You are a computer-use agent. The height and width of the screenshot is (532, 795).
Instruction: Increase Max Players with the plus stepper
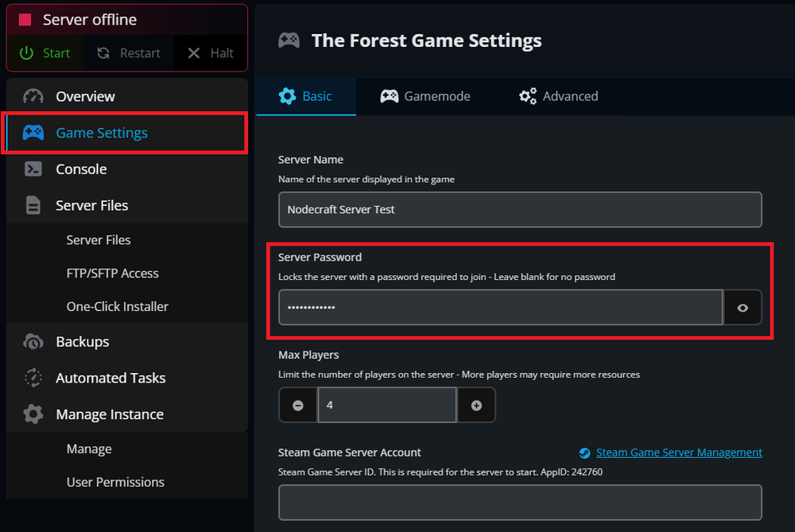[476, 405]
